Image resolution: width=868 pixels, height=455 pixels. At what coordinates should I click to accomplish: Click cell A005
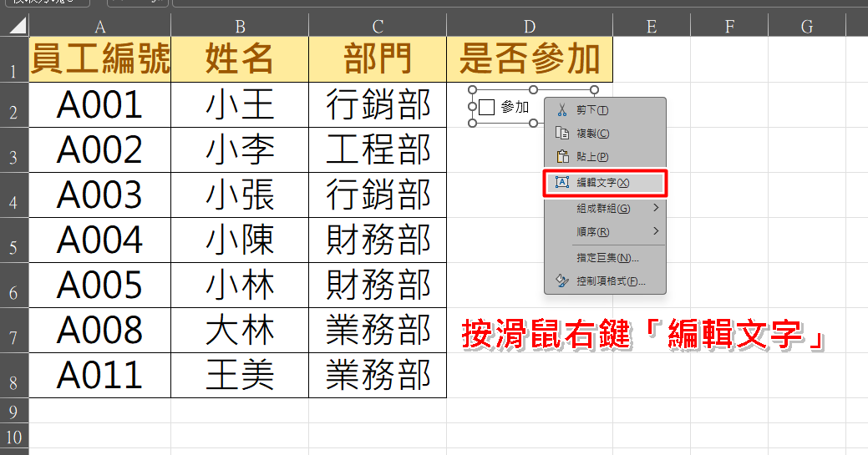100,285
